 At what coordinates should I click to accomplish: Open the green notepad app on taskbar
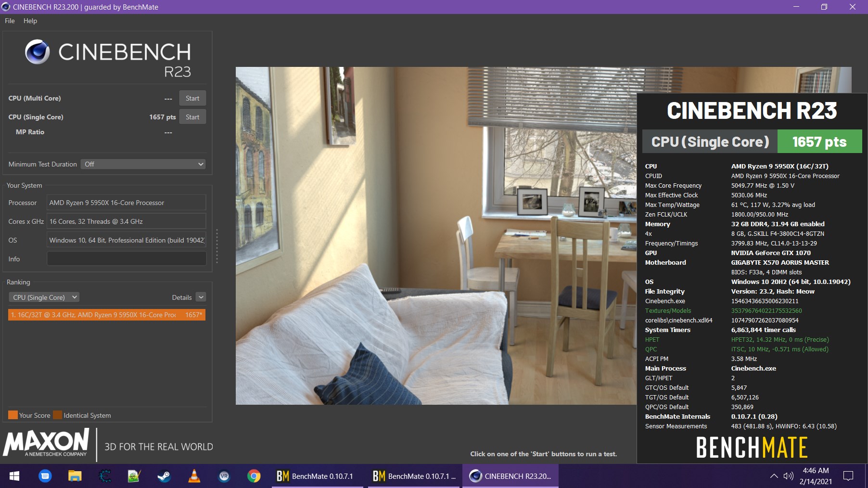click(134, 476)
